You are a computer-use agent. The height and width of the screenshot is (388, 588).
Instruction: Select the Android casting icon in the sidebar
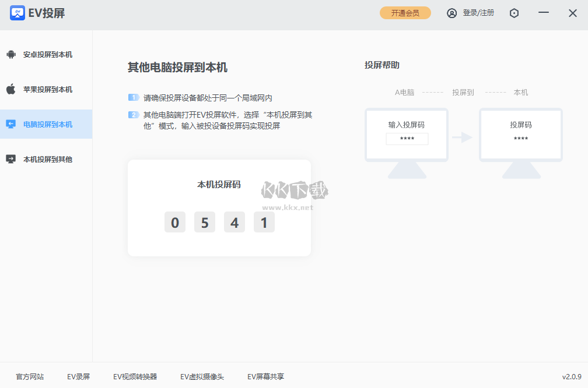(13, 54)
